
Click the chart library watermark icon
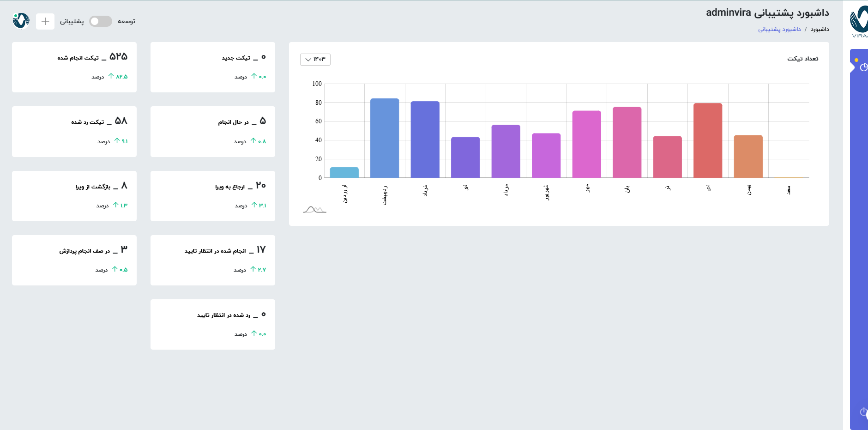(314, 210)
